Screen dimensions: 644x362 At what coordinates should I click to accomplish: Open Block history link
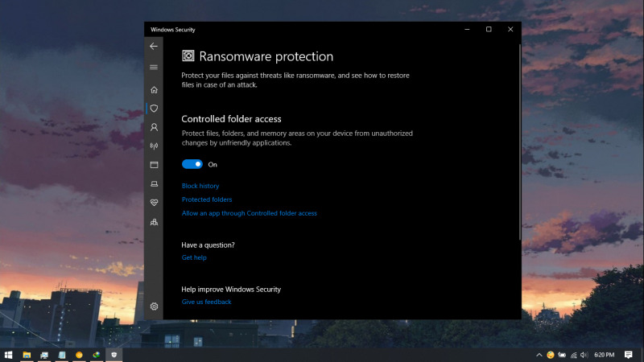click(200, 186)
